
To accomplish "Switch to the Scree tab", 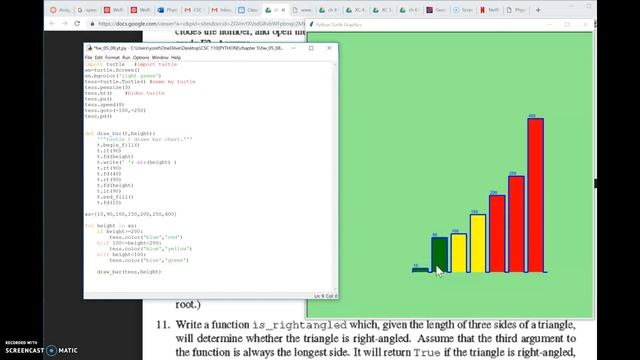I will (462, 10).
